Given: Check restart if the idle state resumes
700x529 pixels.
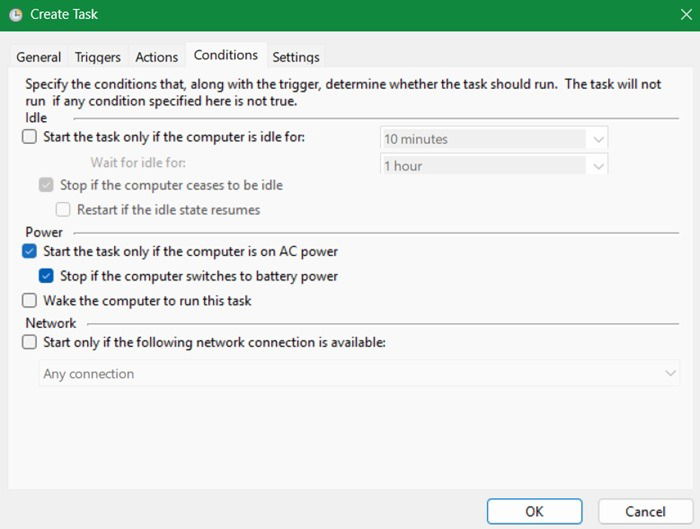Looking at the screenshot, I should pyautogui.click(x=63, y=210).
